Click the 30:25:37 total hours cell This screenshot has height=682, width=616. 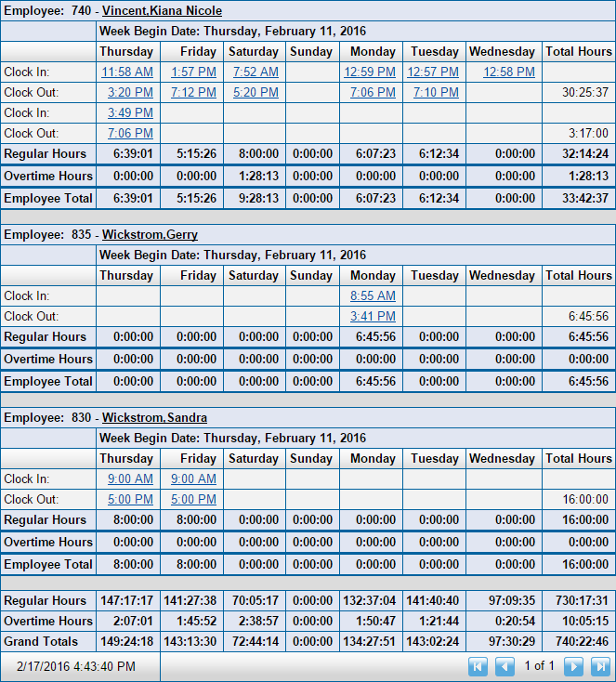pyautogui.click(x=585, y=93)
